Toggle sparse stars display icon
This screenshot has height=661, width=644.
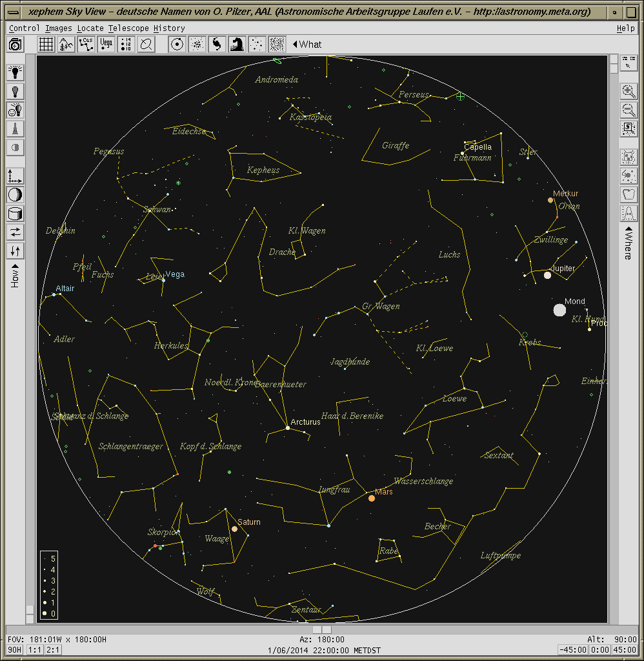click(257, 45)
